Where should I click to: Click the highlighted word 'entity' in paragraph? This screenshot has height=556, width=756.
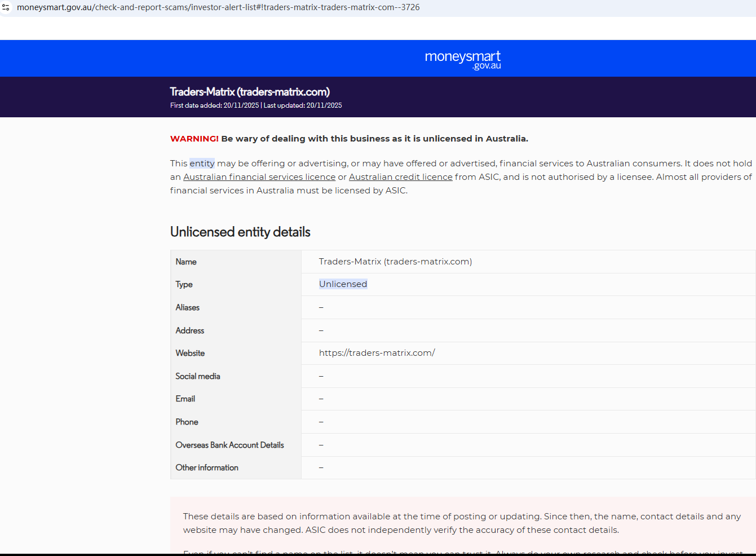coord(202,164)
